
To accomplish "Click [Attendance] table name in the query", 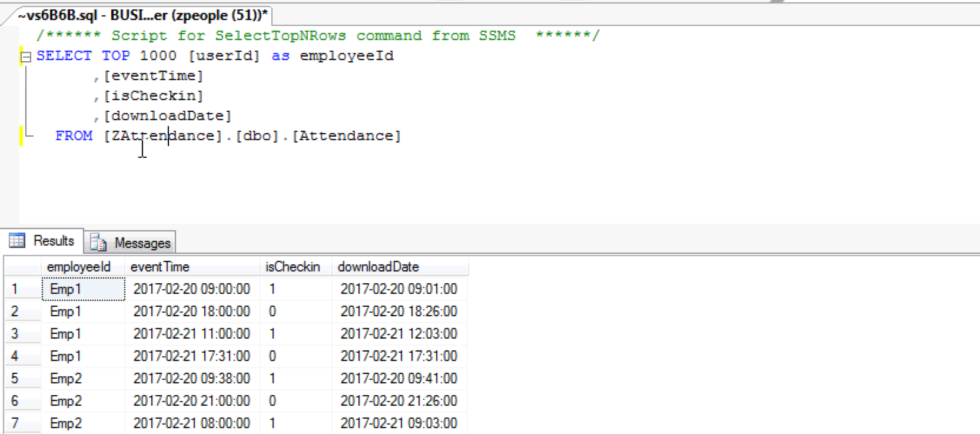I will tap(347, 136).
